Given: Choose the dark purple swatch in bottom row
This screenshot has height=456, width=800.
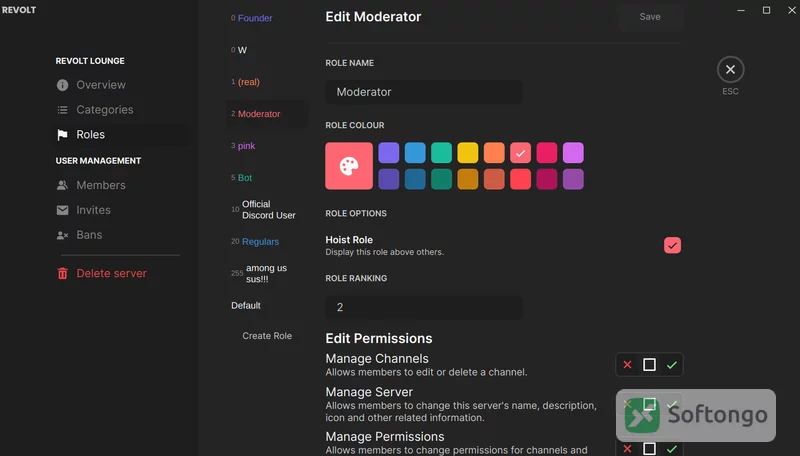Looking at the screenshot, I should click(x=389, y=179).
